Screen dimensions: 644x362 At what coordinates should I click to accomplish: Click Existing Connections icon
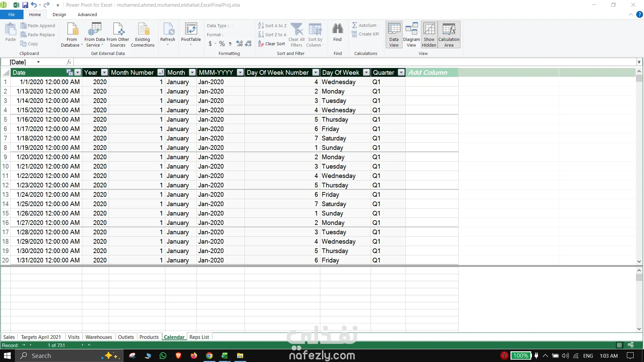click(x=143, y=29)
